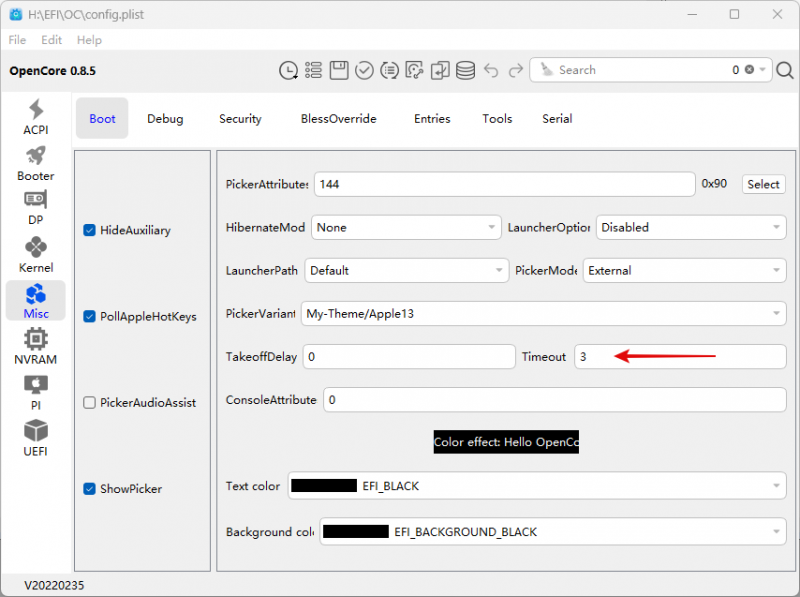Click the magnifier search button
Viewport: 800px width, 597px height.
pyautogui.click(x=785, y=70)
